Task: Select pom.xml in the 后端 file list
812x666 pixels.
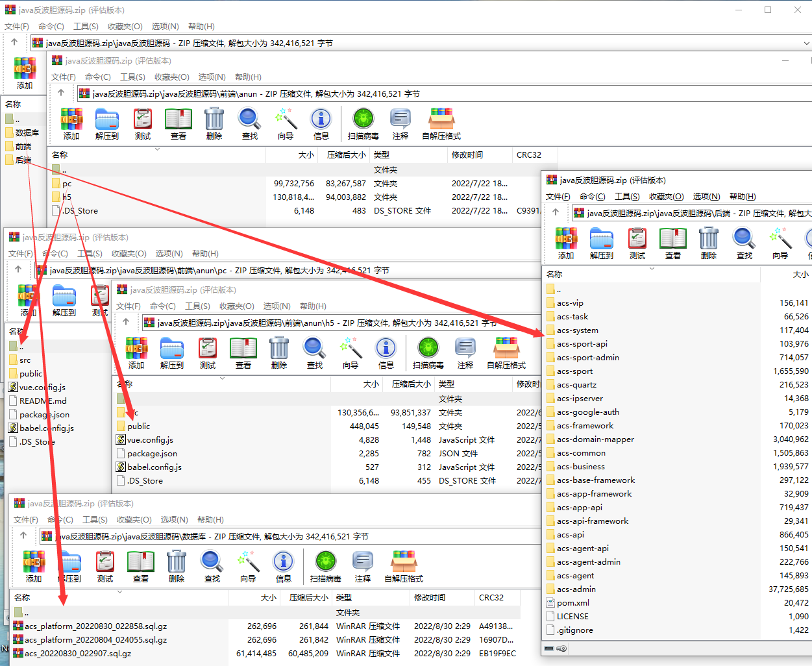Action: tap(572, 603)
